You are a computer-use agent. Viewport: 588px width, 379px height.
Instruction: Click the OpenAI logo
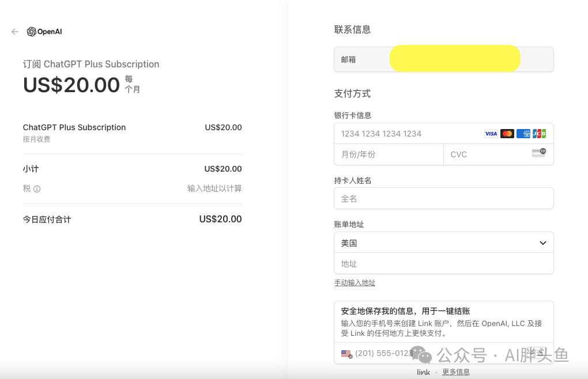(44, 32)
